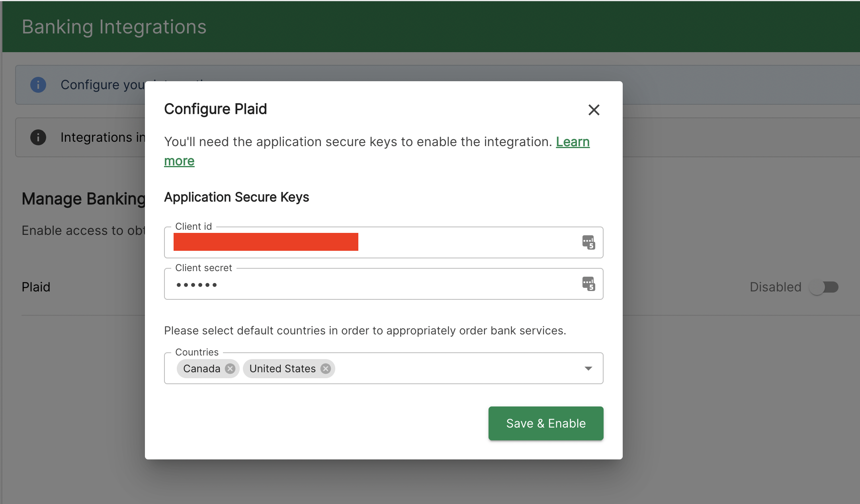
Task: Click Save & Enable button
Action: [545, 423]
